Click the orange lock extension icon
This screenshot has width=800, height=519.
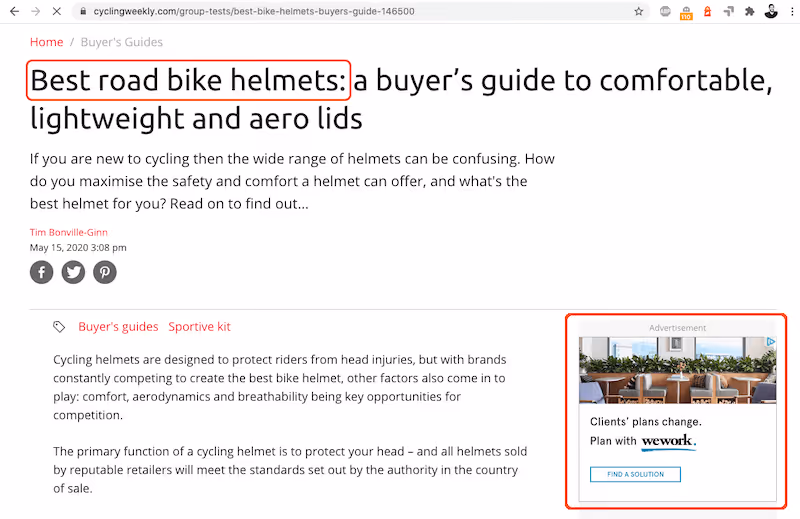707,11
